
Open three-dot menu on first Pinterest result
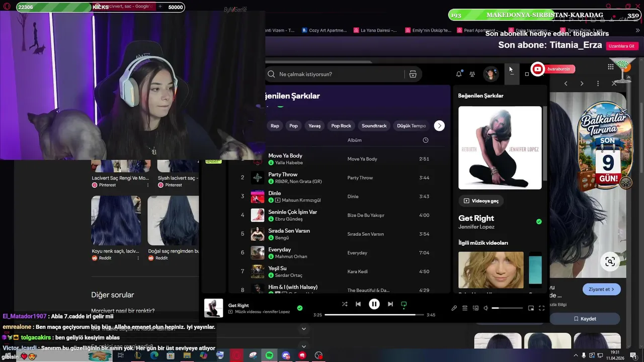(147, 185)
